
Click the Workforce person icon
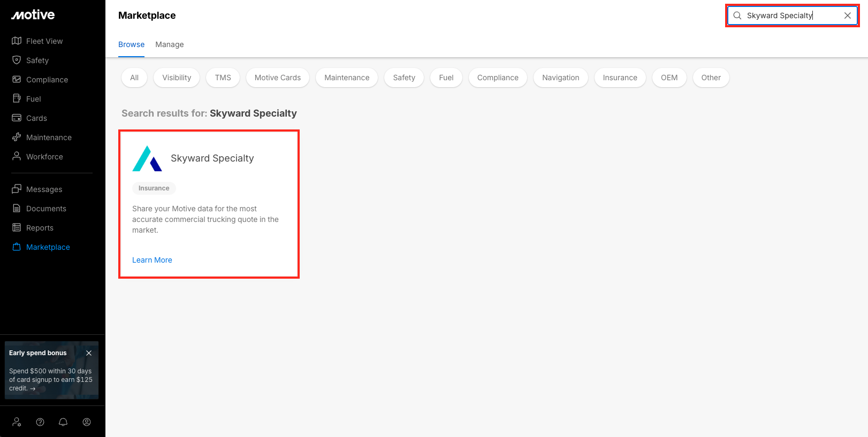click(17, 157)
